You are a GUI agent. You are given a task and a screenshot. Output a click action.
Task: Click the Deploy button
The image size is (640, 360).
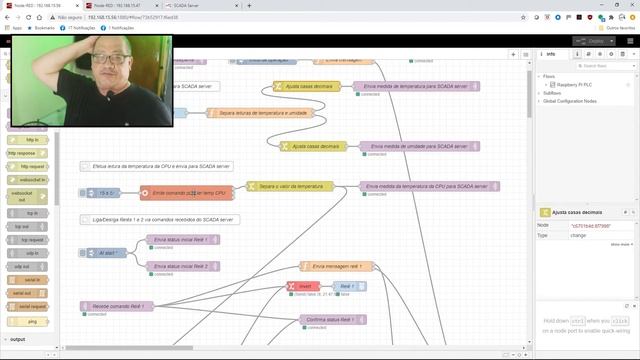pyautogui.click(x=591, y=41)
